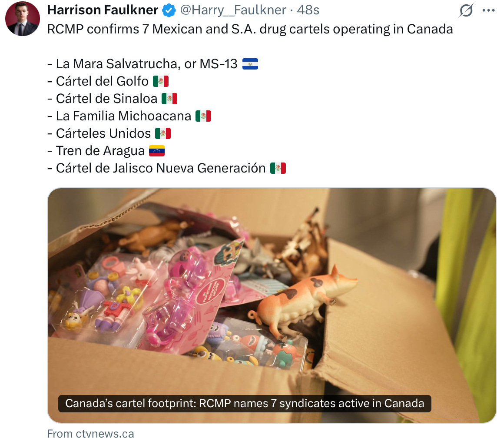Click the 48s post timestamp
The image size is (497, 448).
click(308, 10)
